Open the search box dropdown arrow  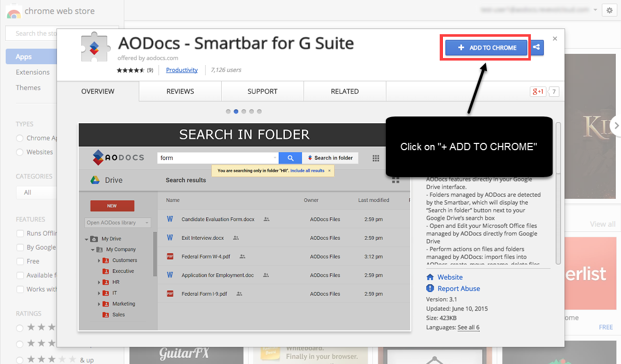[275, 157]
